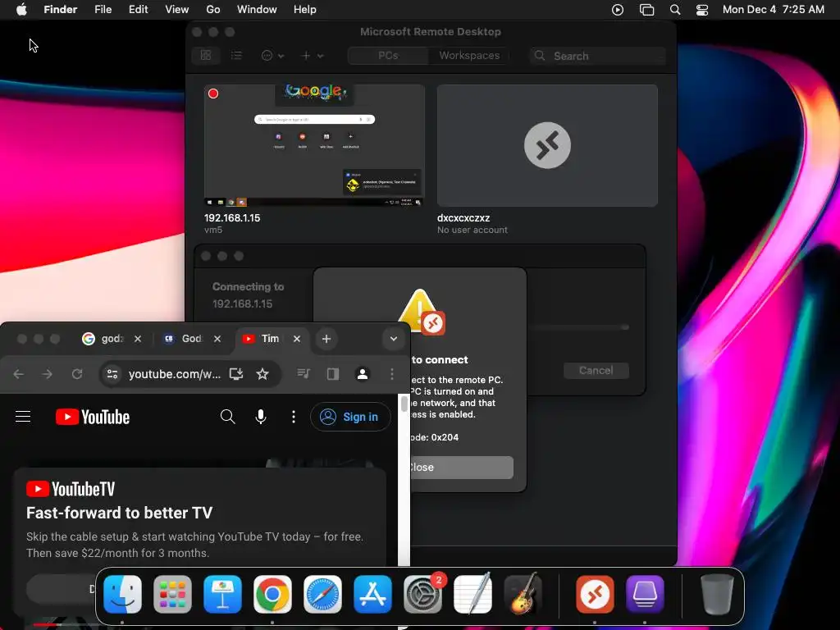Open the Apple menu

pyautogui.click(x=21, y=10)
